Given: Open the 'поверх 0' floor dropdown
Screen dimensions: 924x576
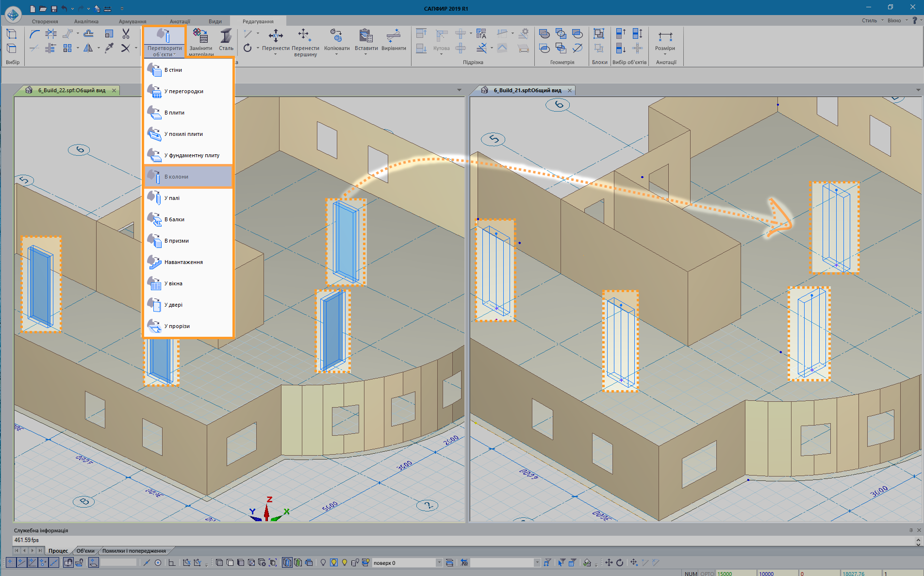Looking at the screenshot, I should pyautogui.click(x=439, y=562).
